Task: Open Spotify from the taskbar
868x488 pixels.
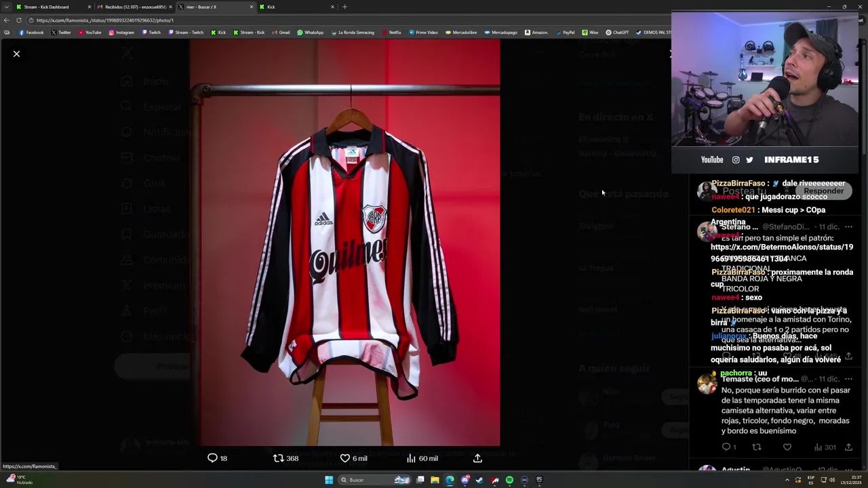Action: pyautogui.click(x=509, y=480)
